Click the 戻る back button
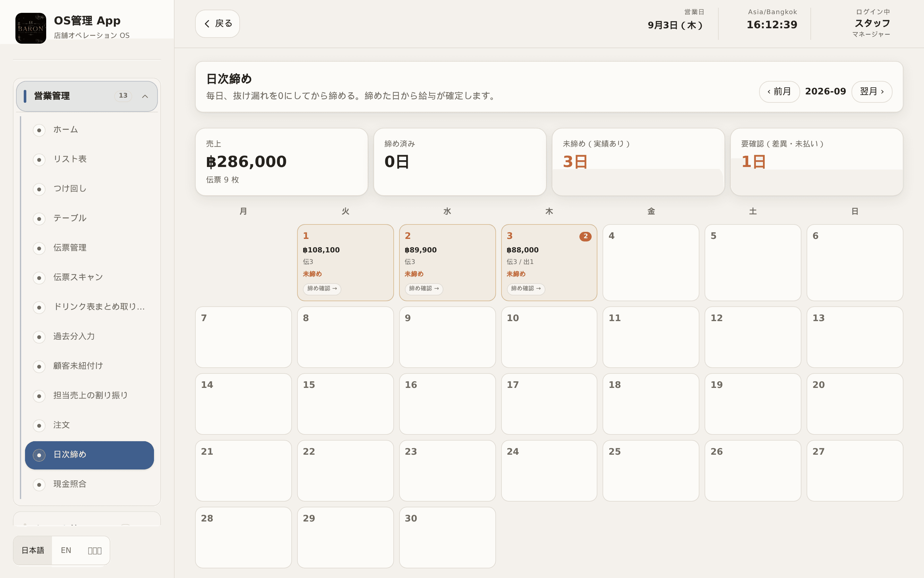The image size is (924, 578). [218, 24]
